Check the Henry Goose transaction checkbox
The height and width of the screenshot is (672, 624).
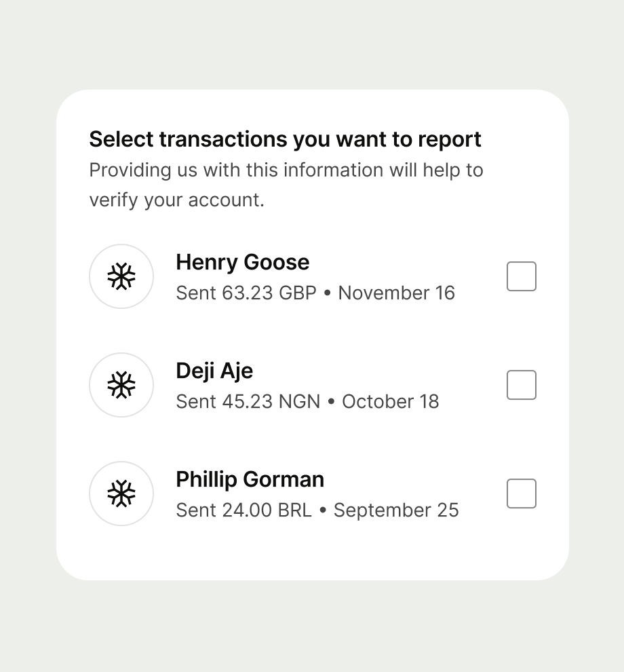coord(522,276)
